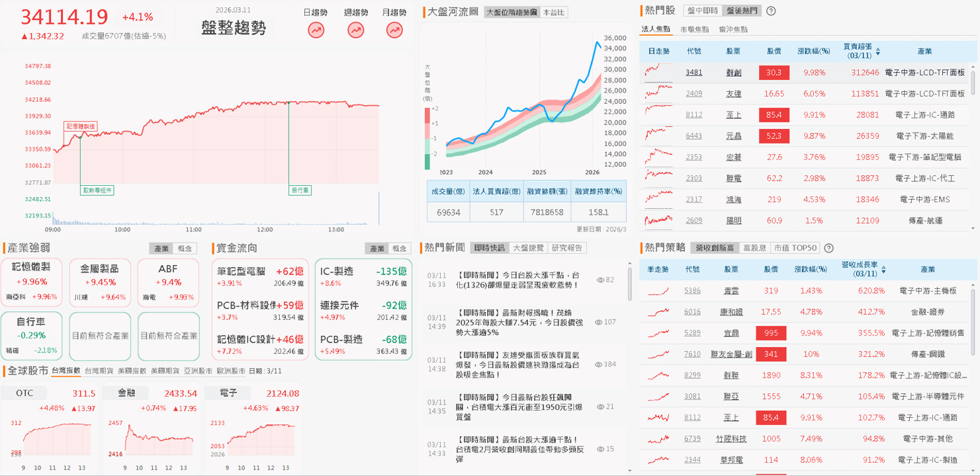980x476 pixels.
Task: Open the 筆記型電腦 +62億 fund flow row
Action: [260, 276]
